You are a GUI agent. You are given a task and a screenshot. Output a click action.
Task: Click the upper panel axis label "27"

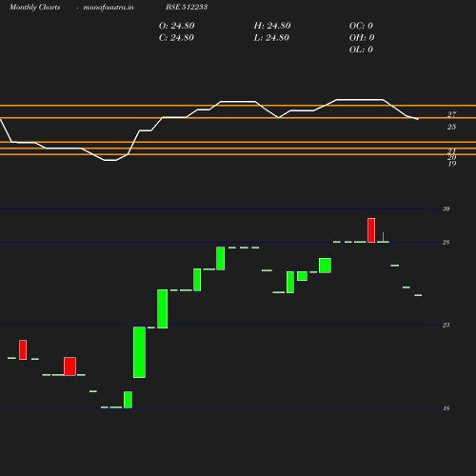click(451, 114)
